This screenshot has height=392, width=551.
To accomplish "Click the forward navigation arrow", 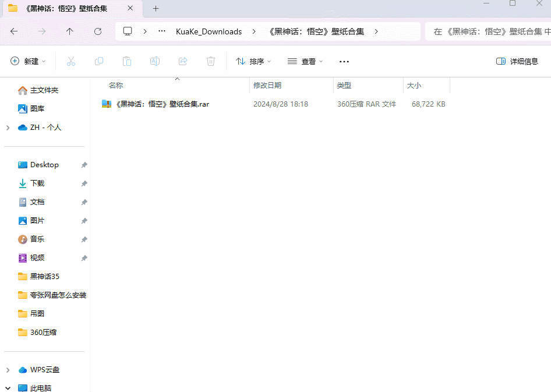I will point(42,31).
